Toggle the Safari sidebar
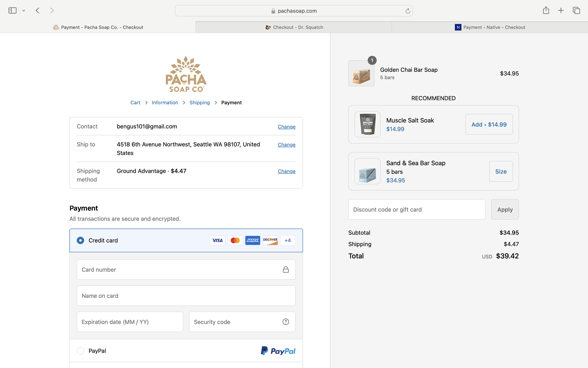This screenshot has height=368, width=588. [x=12, y=10]
